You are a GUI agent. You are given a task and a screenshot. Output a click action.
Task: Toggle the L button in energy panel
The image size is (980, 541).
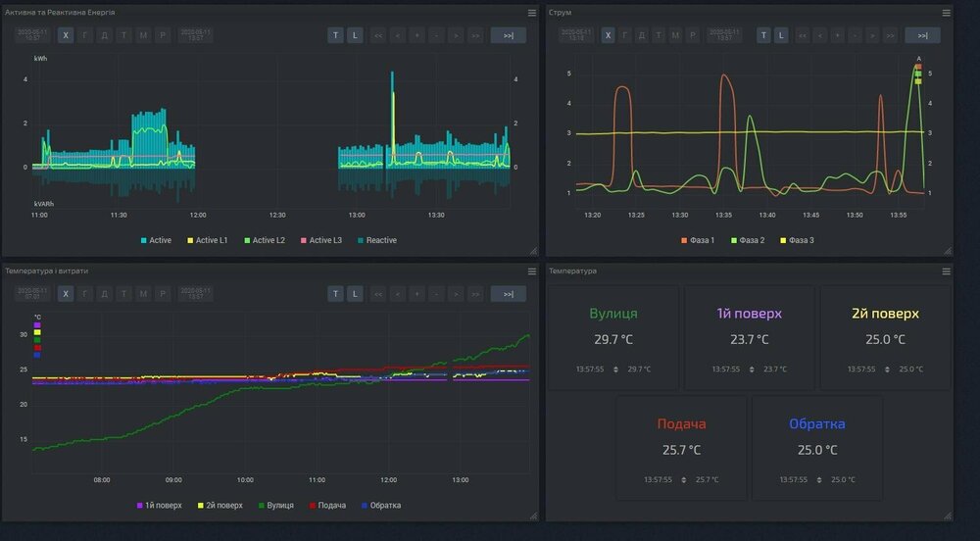point(355,35)
